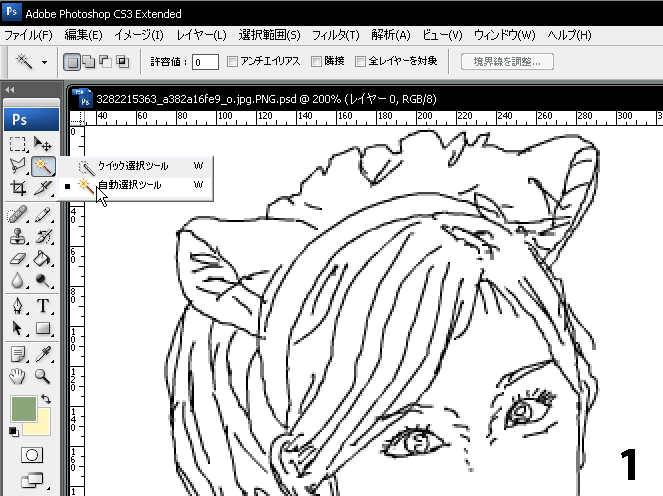Change screen mode button
This screenshot has height=496, width=663.
click(x=32, y=480)
